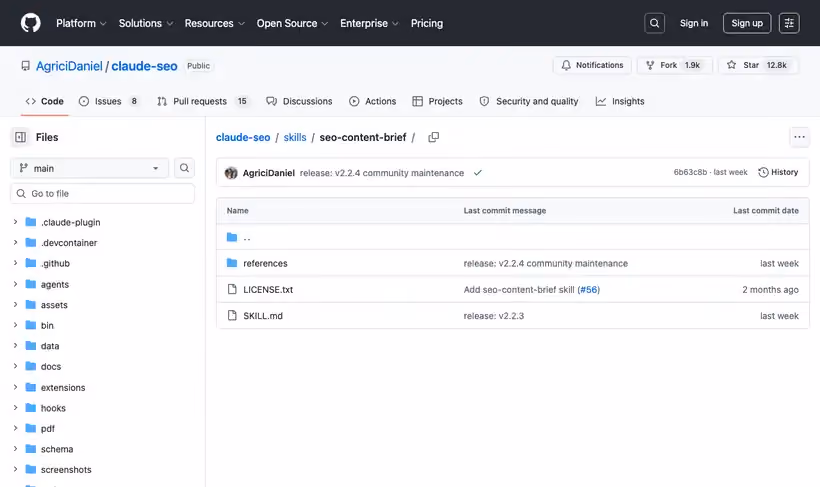Open the Pull requests tab
This screenshot has width=820, height=487.
tap(202, 101)
